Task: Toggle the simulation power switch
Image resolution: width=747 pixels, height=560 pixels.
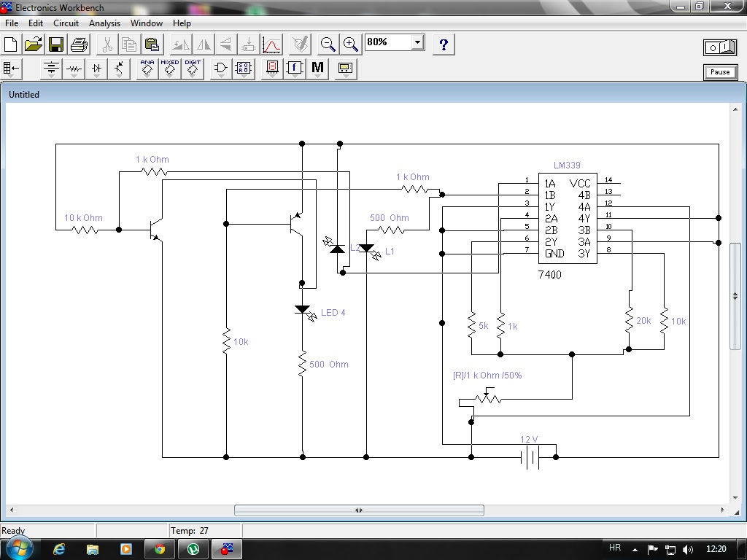Action: (720, 47)
